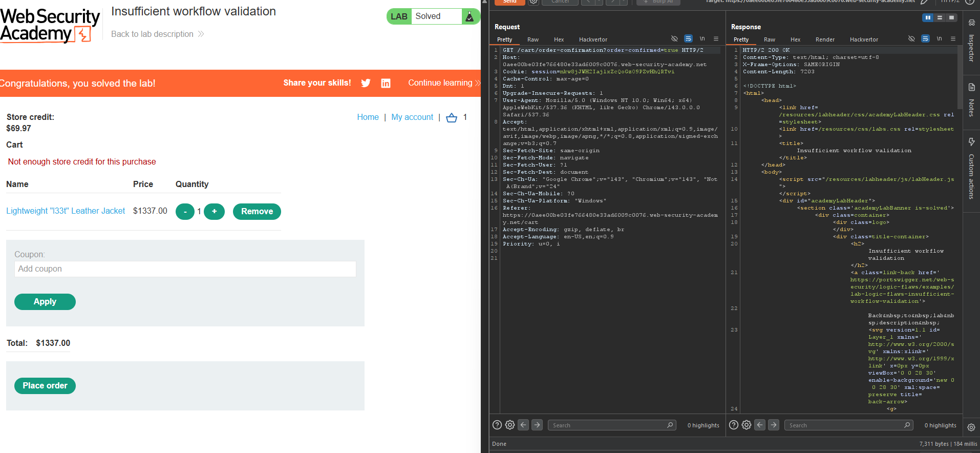Image resolution: width=980 pixels, height=453 pixels.
Task: Click Request line GET /cart/order-confirmation
Action: (603, 50)
